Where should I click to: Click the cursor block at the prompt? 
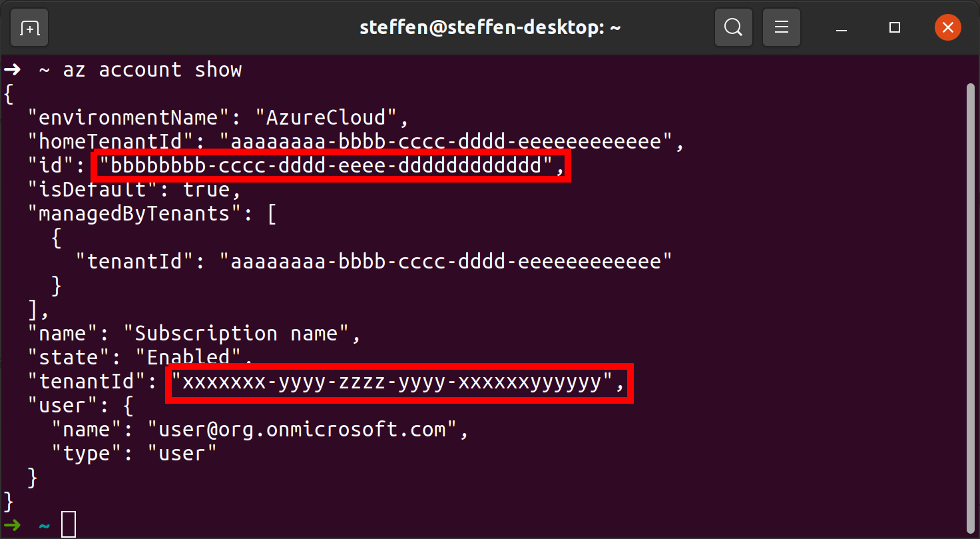69,525
